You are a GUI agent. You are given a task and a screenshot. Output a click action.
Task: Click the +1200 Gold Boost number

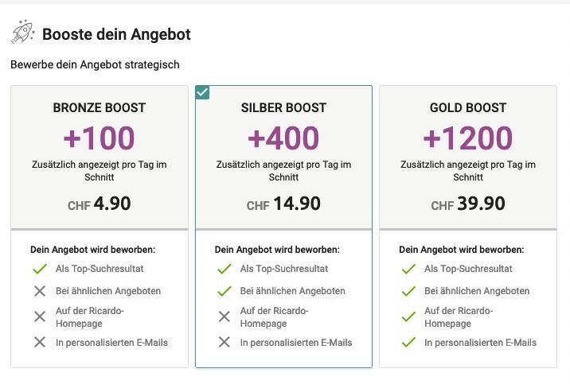point(468,138)
